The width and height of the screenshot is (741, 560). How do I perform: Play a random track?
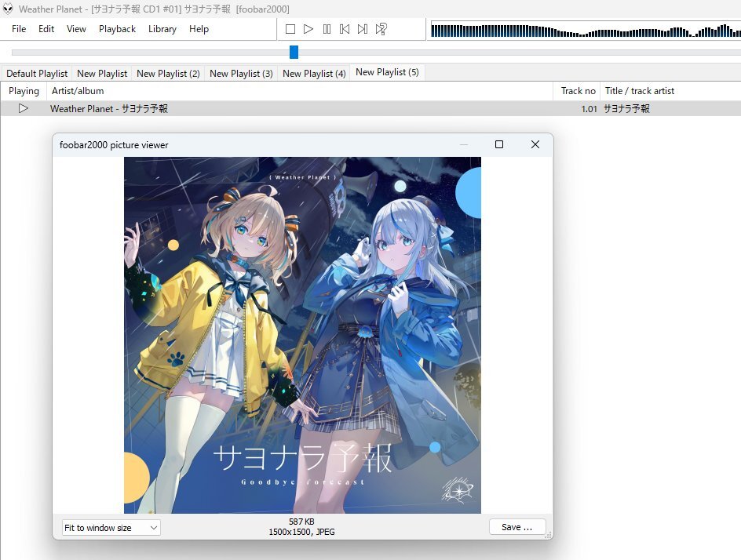(x=381, y=29)
